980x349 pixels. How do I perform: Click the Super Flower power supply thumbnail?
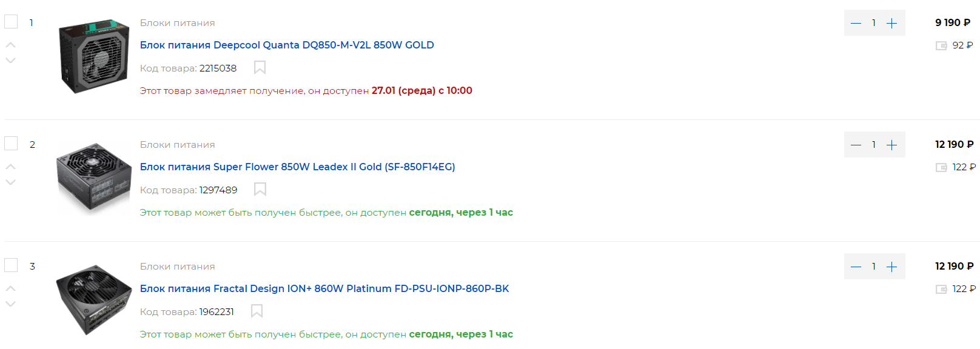(x=94, y=178)
